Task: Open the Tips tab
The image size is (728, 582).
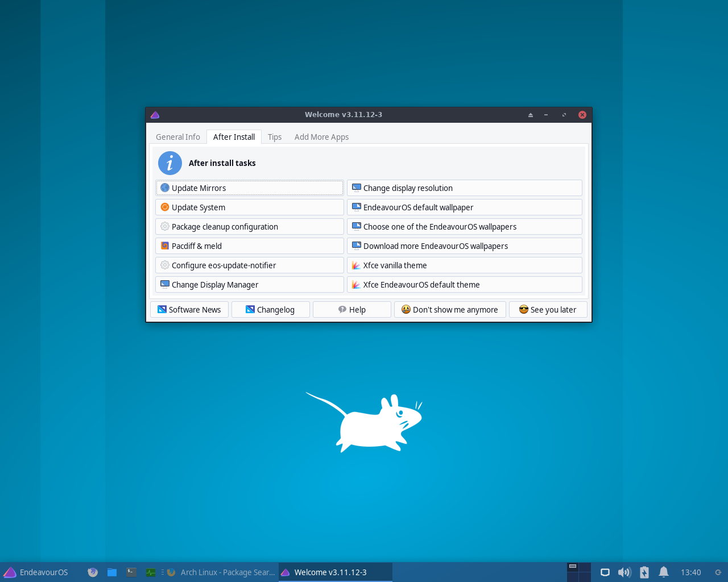Action: coord(275,137)
